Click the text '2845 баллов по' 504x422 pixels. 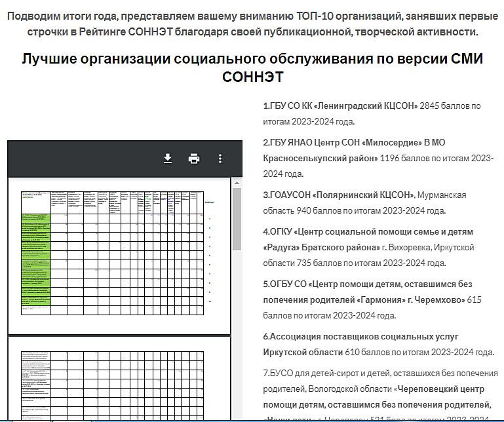[450, 105]
